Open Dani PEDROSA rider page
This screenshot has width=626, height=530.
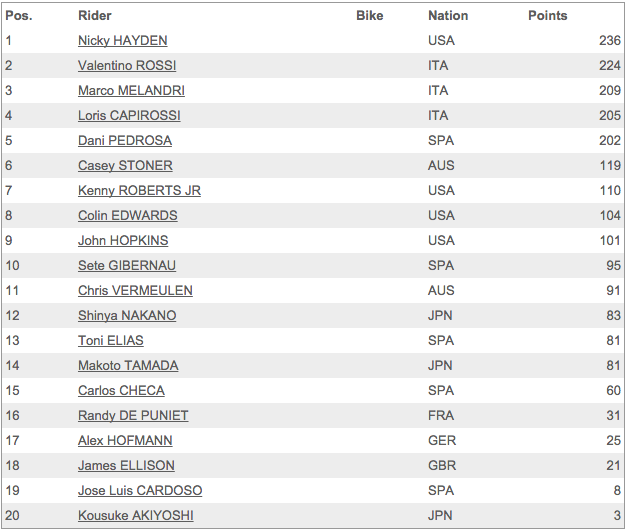(x=125, y=140)
